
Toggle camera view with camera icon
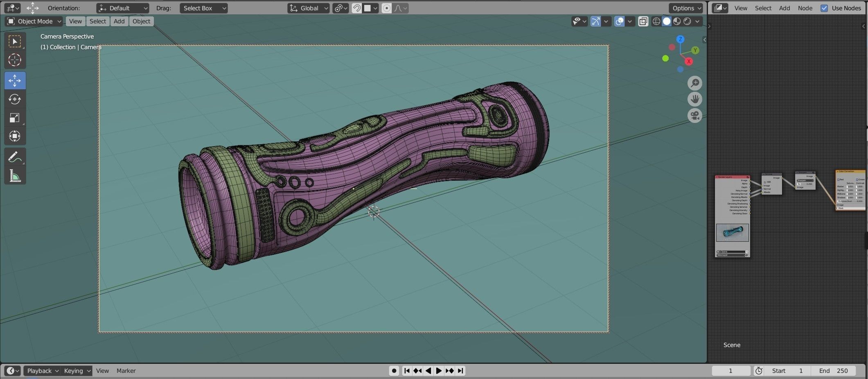click(x=694, y=116)
